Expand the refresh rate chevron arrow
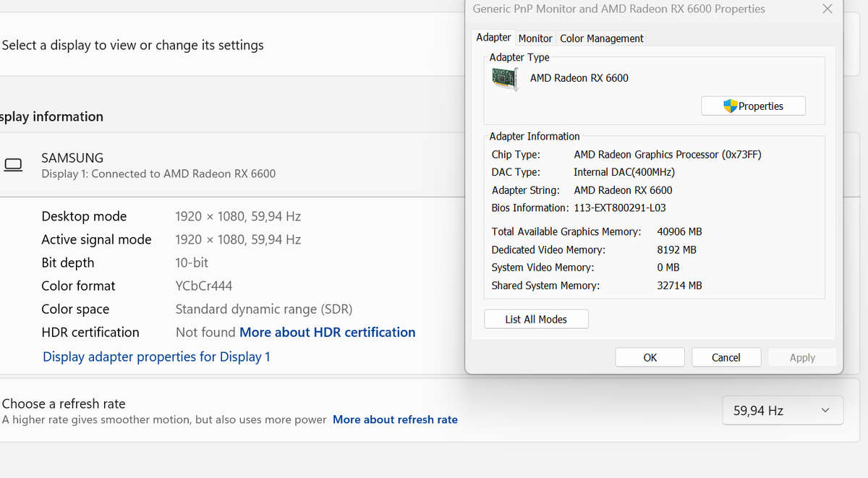 click(825, 411)
